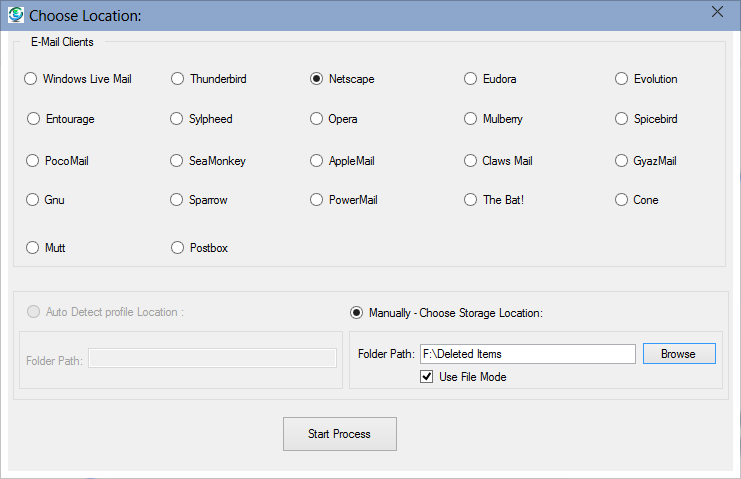Select the Eudora email client option
The image size is (741, 479).
click(471, 79)
